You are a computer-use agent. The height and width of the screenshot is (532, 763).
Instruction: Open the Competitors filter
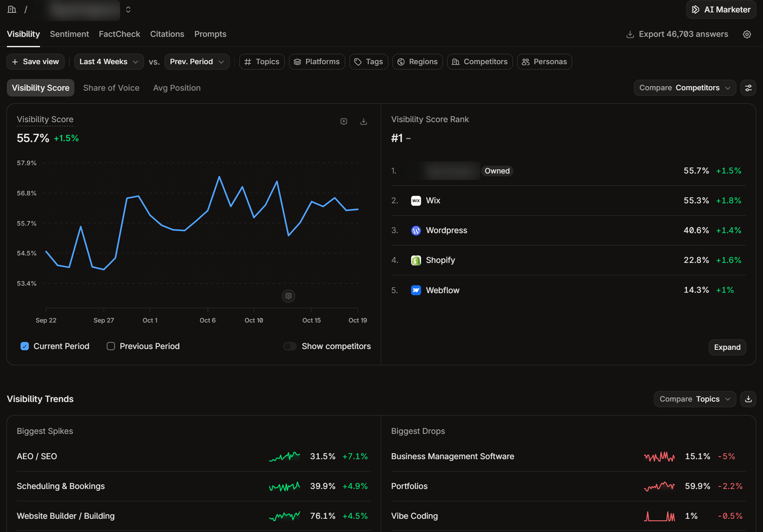point(480,62)
